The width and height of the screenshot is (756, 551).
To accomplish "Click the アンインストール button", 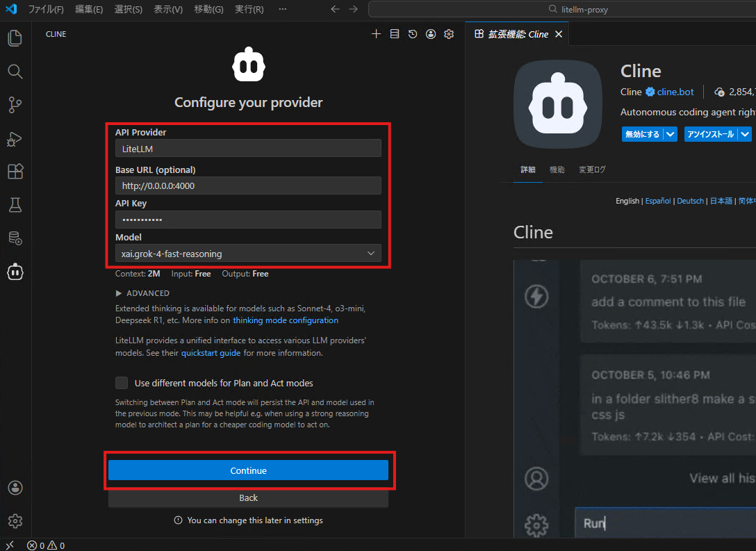I will 711,134.
